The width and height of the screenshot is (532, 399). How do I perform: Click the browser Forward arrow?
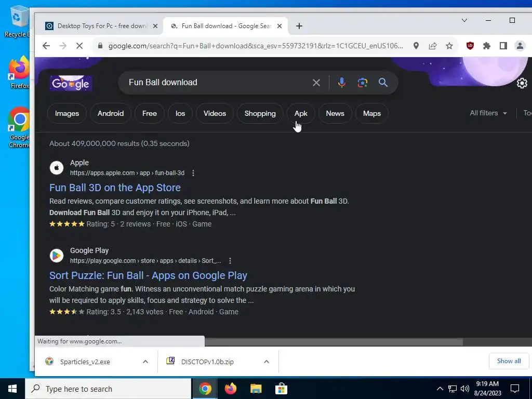[x=63, y=46]
